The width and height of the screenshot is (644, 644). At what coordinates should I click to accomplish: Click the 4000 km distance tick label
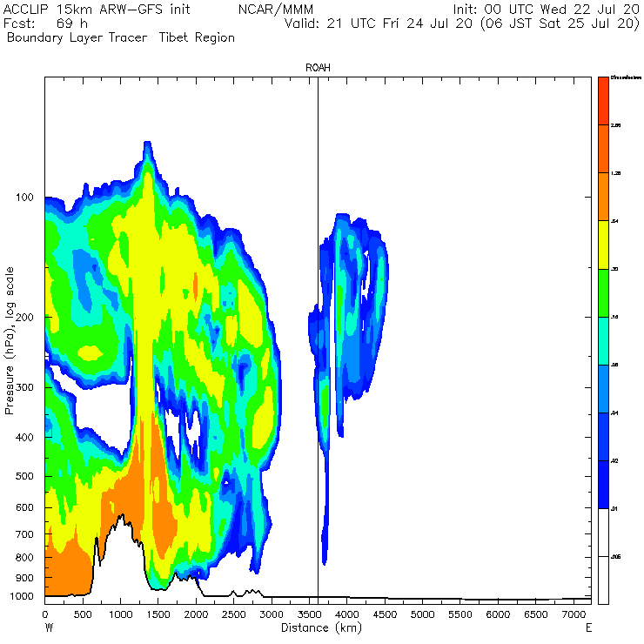(x=347, y=614)
